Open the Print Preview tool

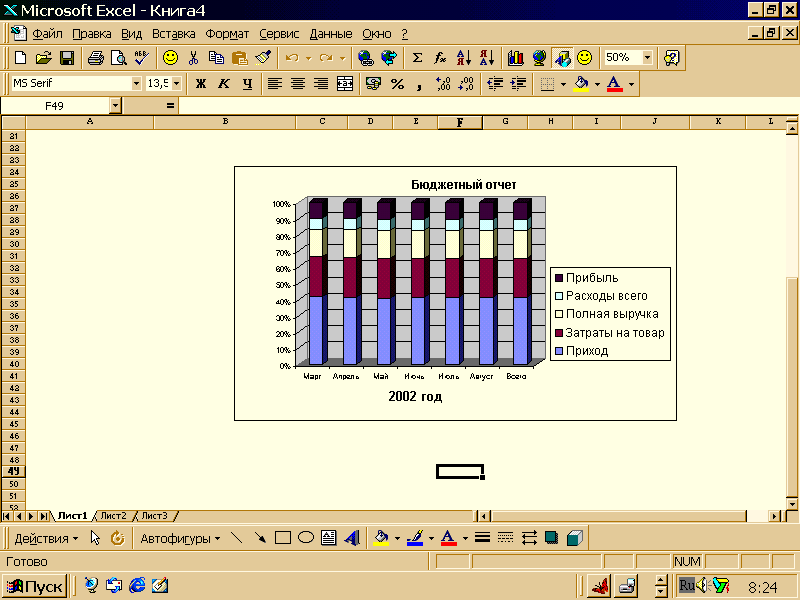click(118, 58)
